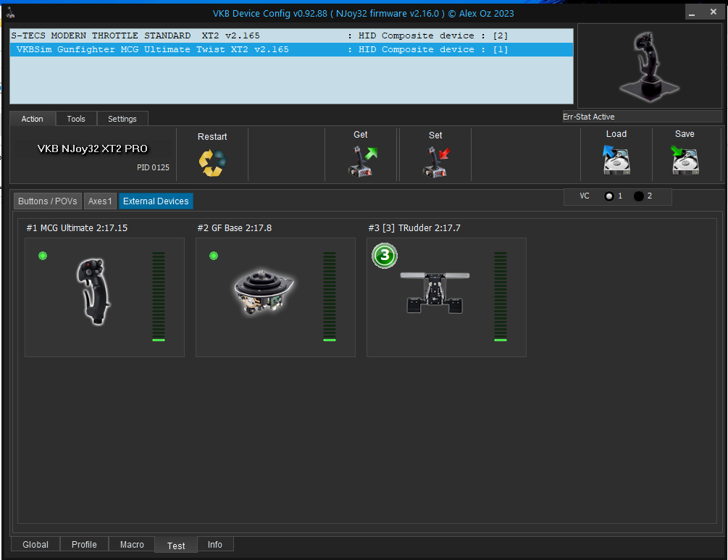The height and width of the screenshot is (560, 728).
Task: Switch to the Buttons / POVs tab
Action: tap(48, 201)
